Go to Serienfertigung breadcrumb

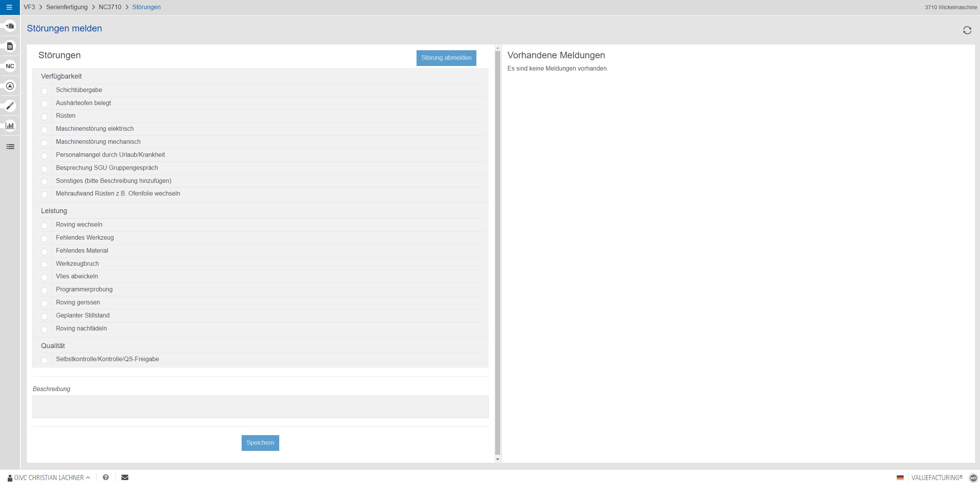point(67,7)
